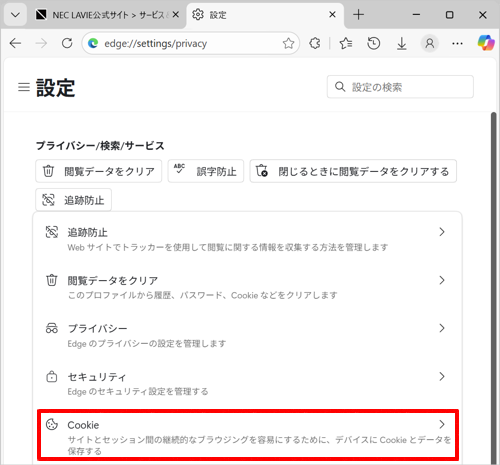Click the lock icon beside セキュリティ row
Image resolution: width=500 pixels, height=465 pixels.
pyautogui.click(x=52, y=376)
